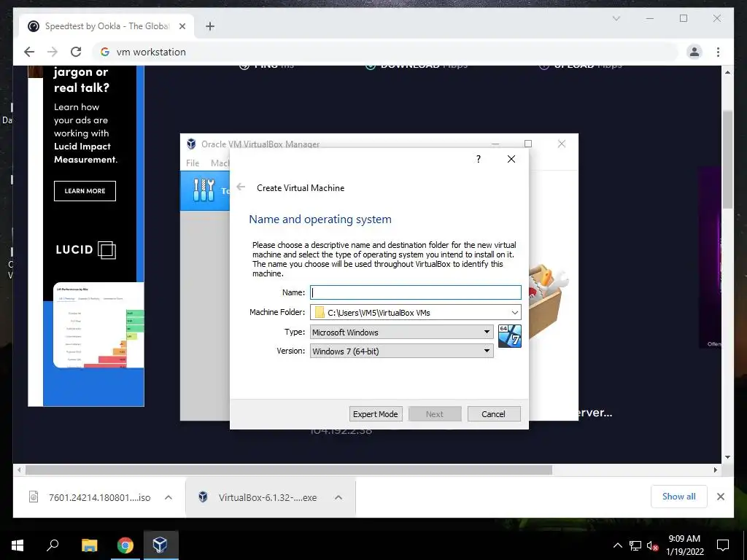Viewport: 747px width, 560px height.
Task: Click the Windows 7 64-bit OS icon
Action: click(x=509, y=336)
